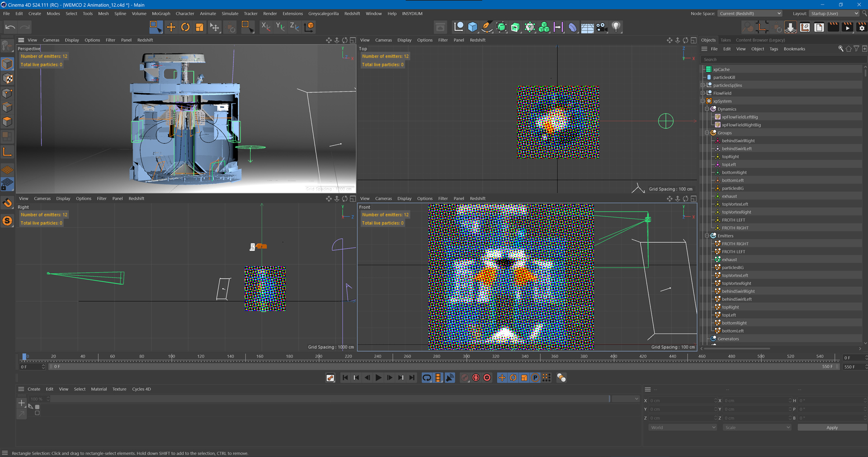868x457 pixels.
Task: Select the exhaust emitter in object tree
Action: (729, 260)
